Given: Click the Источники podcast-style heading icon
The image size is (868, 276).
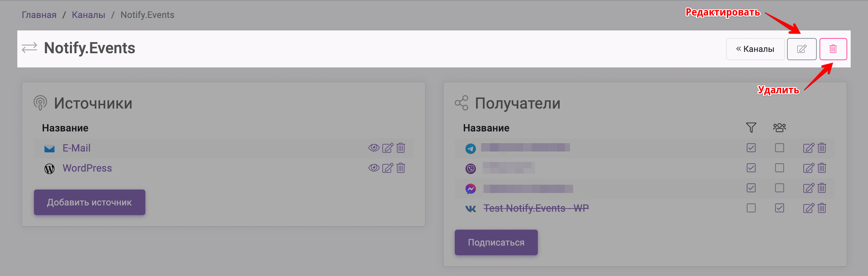Looking at the screenshot, I should (40, 103).
